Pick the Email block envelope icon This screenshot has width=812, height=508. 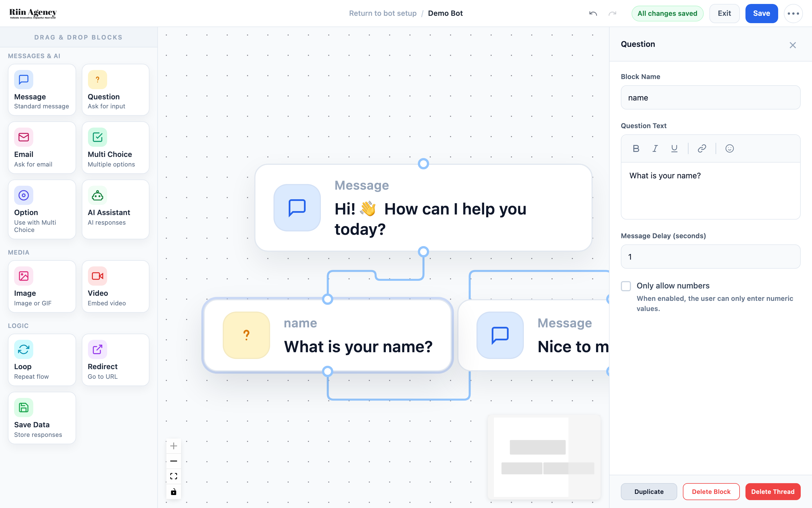click(x=23, y=137)
